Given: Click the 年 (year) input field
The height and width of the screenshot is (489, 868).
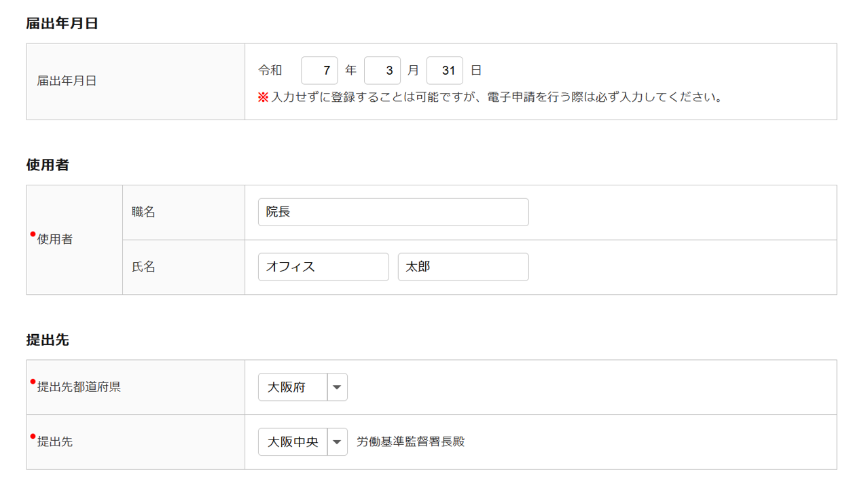Looking at the screenshot, I should coord(319,71).
